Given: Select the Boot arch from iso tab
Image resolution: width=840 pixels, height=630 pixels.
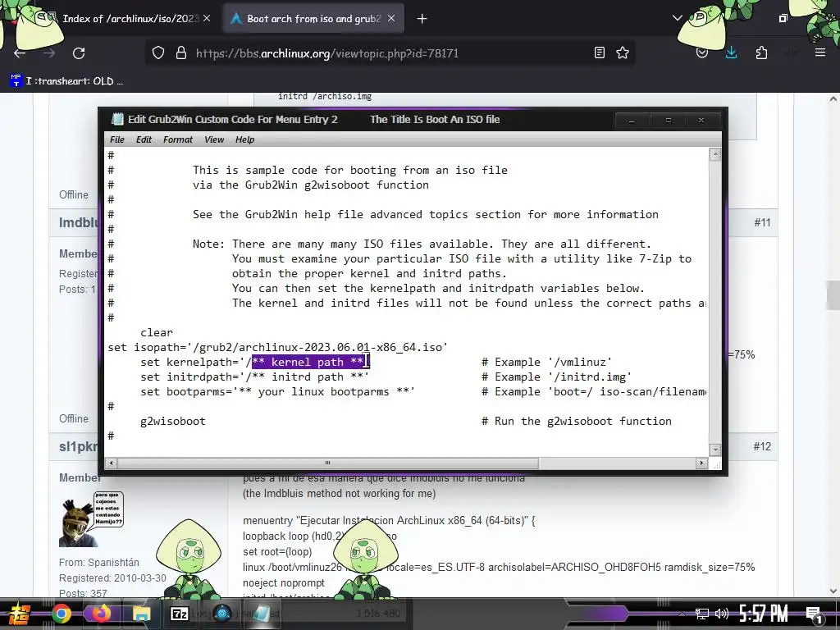Looking at the screenshot, I should coord(313,19).
